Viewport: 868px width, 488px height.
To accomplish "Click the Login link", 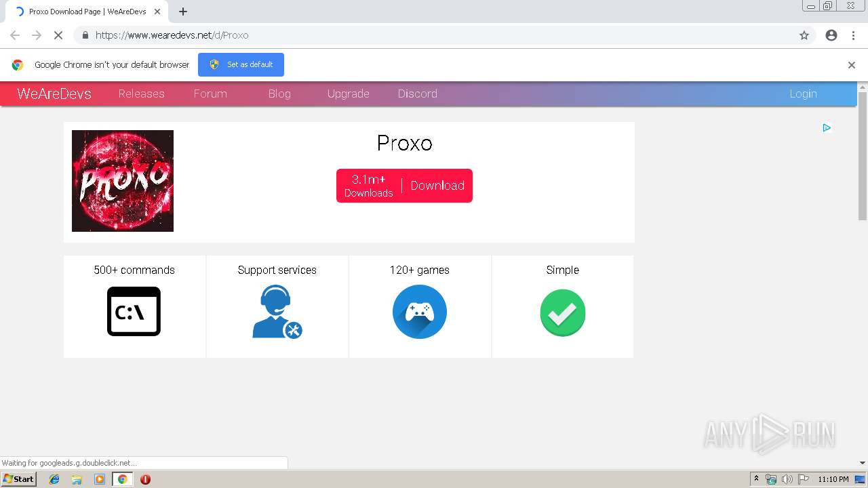I will [x=803, y=94].
